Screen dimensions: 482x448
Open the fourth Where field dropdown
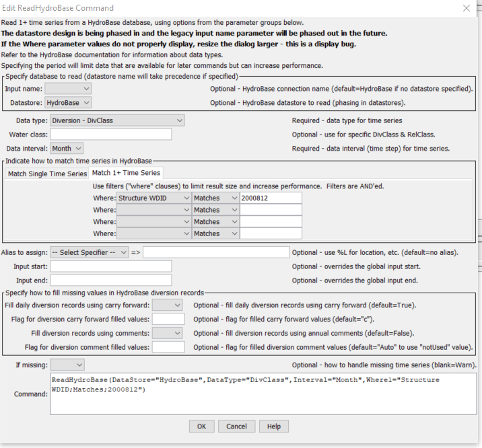[153, 233]
